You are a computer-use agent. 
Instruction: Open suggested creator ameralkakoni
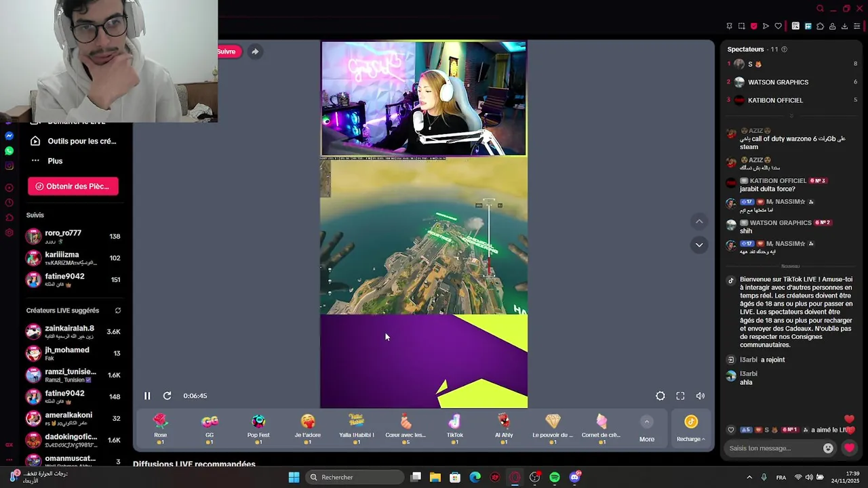73,418
